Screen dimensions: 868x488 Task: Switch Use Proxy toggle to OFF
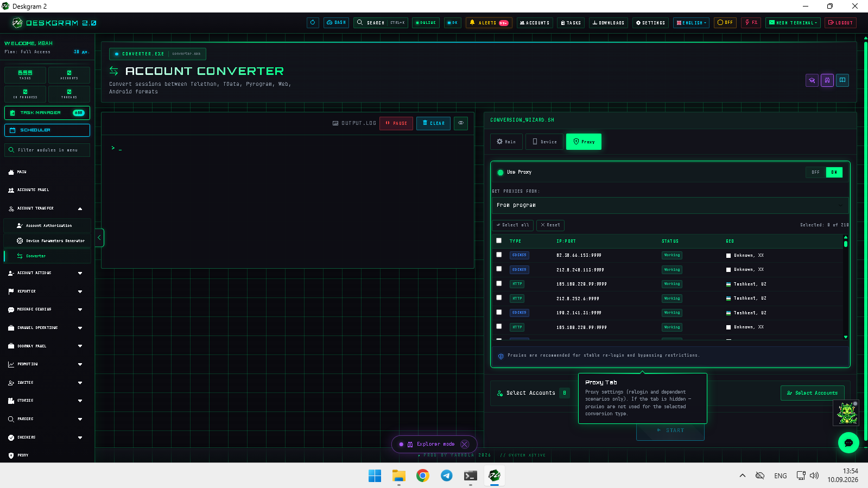pos(815,172)
